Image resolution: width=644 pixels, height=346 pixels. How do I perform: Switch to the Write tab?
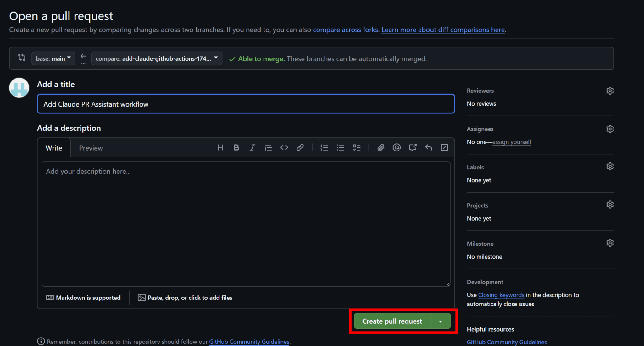54,148
